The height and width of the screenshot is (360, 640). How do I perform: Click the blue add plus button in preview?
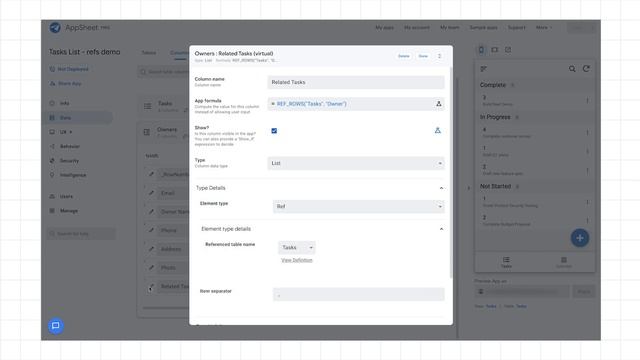(580, 238)
